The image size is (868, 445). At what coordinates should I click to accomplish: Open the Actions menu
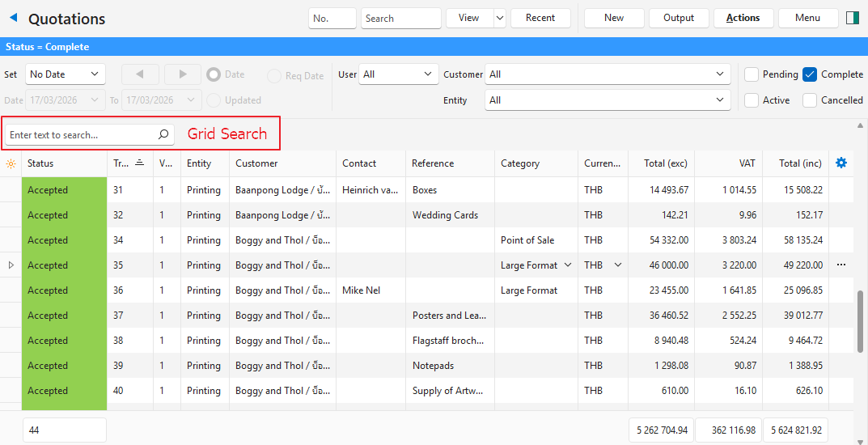743,18
